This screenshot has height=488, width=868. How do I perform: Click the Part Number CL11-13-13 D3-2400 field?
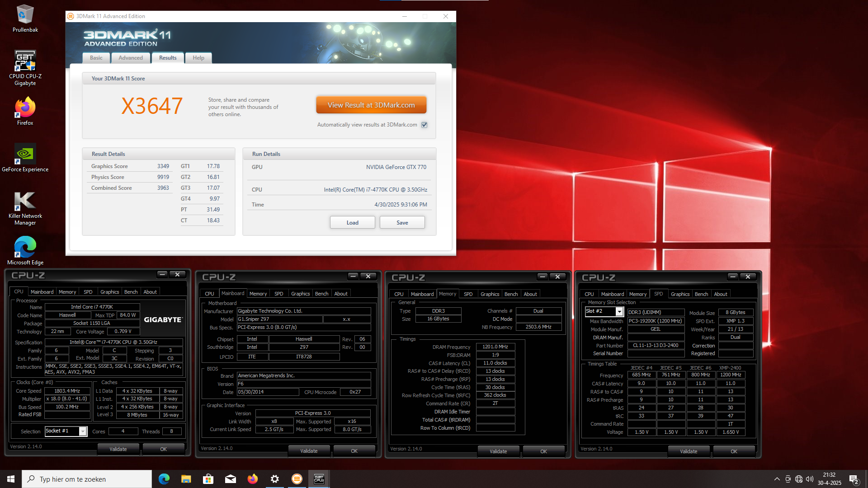(656, 346)
